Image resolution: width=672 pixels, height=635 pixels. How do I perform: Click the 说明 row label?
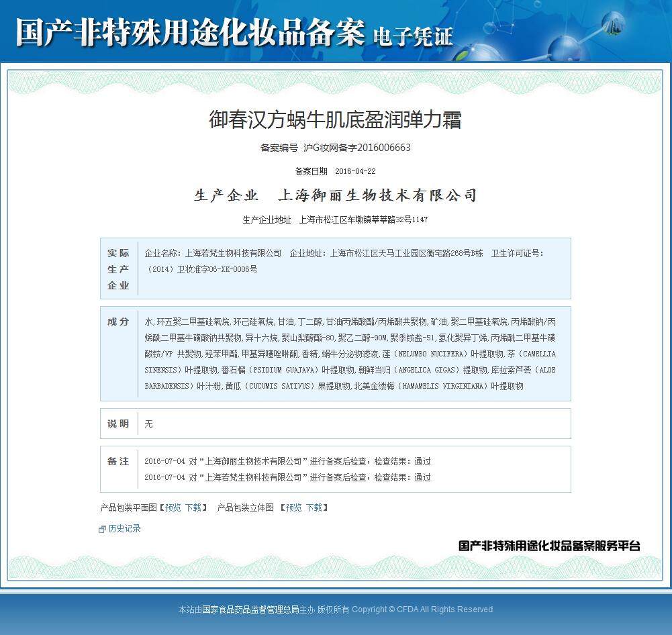[118, 424]
